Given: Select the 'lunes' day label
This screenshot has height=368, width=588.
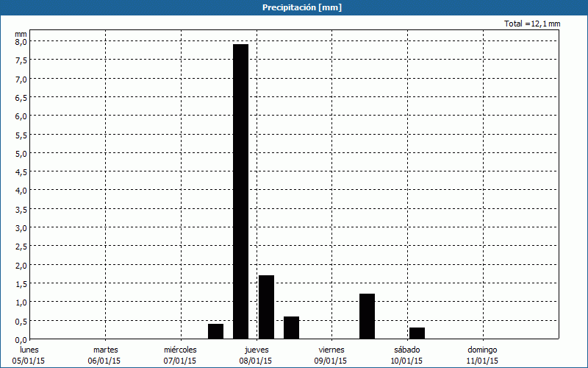Looking at the screenshot, I should 29,350.
